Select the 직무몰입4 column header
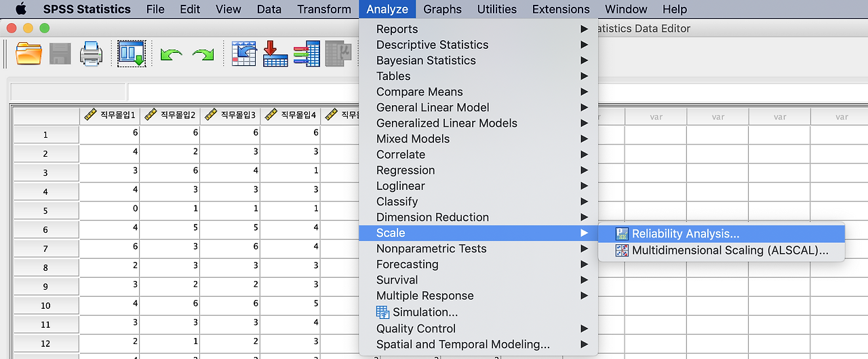The height and width of the screenshot is (359, 868). pyautogui.click(x=290, y=115)
